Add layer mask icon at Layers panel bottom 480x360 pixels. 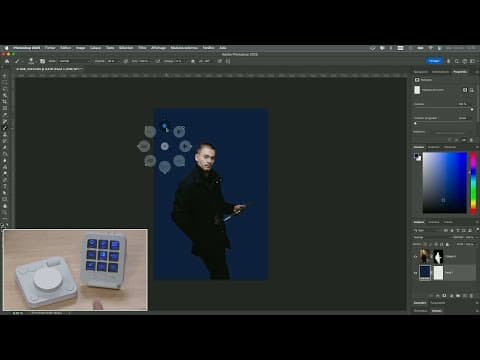[x=444, y=296]
